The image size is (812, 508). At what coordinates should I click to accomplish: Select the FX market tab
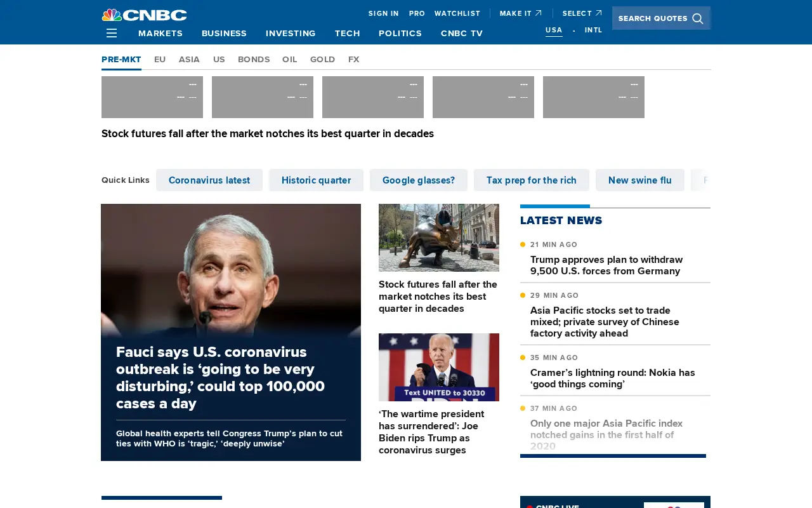[x=353, y=60]
